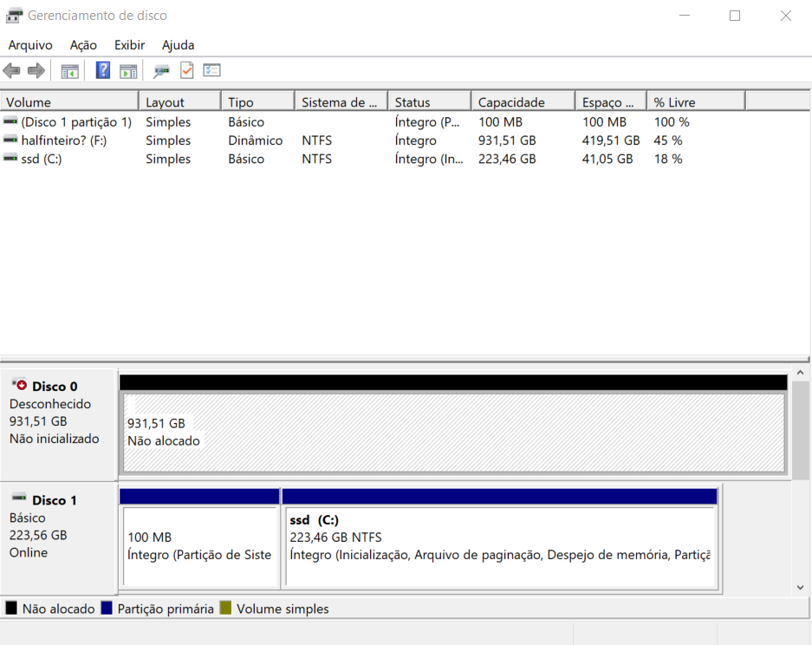Open the Arquivo menu
The height and width of the screenshot is (645, 812).
tap(30, 45)
